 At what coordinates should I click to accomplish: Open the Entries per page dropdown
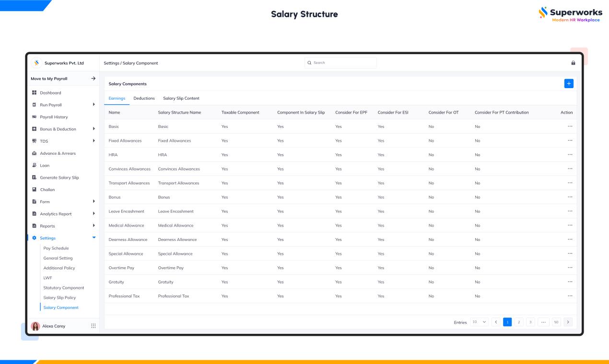479,322
